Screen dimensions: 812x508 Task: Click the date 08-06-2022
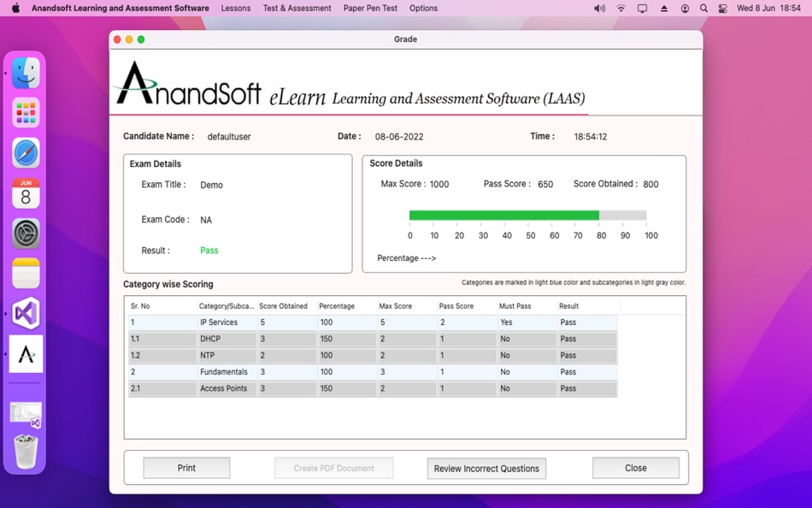(x=399, y=137)
